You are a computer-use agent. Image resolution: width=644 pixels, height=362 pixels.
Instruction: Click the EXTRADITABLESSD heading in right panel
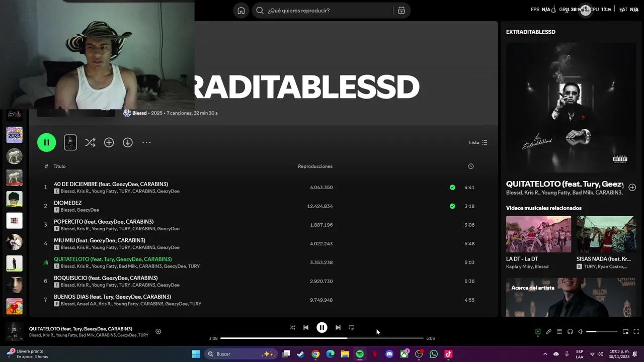click(x=531, y=32)
